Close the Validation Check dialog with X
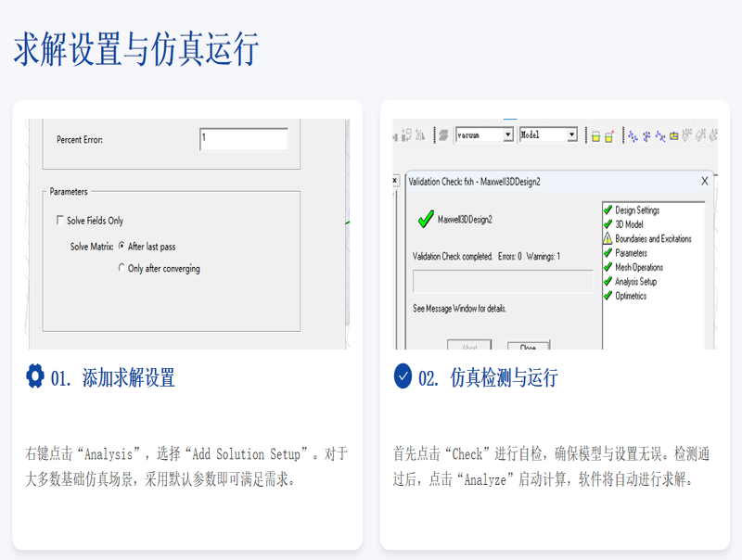The image size is (742, 560). pyautogui.click(x=704, y=181)
